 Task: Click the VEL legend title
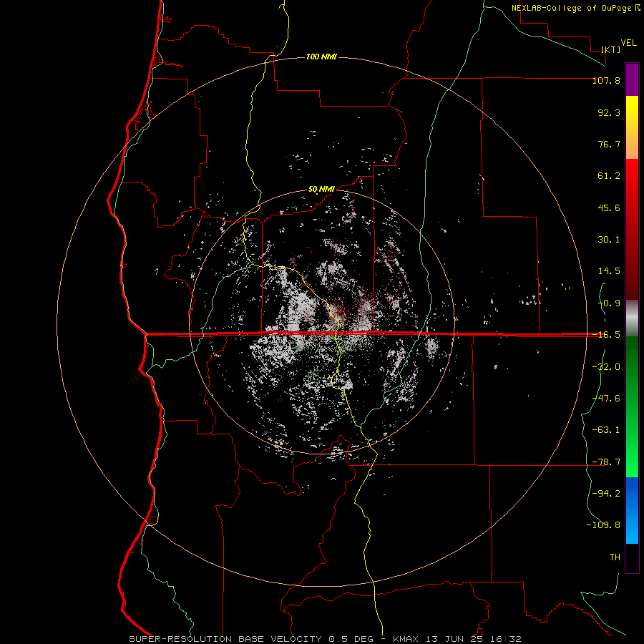point(628,43)
